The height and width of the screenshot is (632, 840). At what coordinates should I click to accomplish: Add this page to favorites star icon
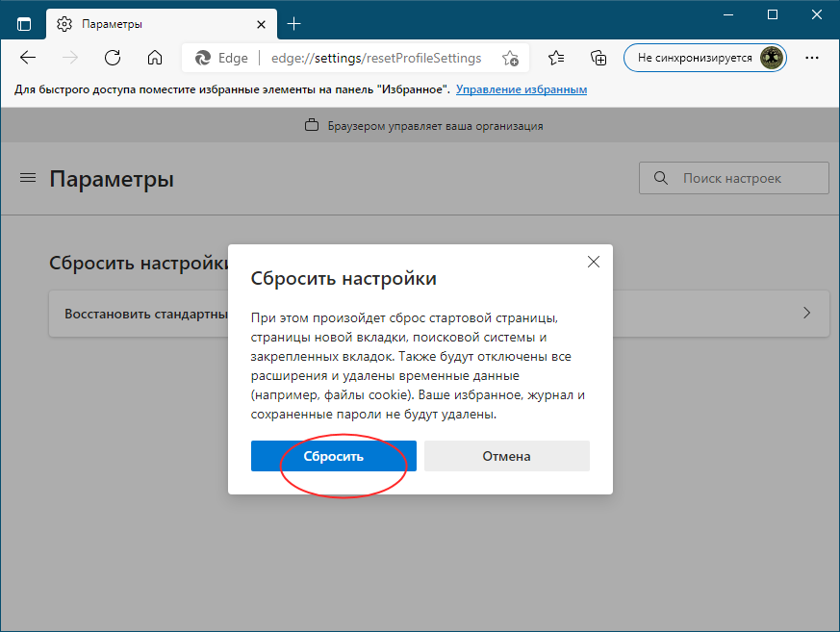[510, 58]
